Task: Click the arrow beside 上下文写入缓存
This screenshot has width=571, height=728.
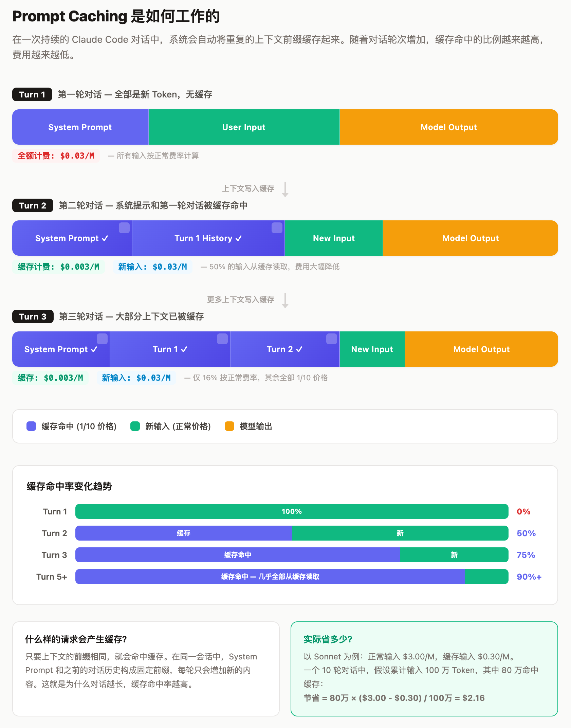Action: [x=285, y=189]
